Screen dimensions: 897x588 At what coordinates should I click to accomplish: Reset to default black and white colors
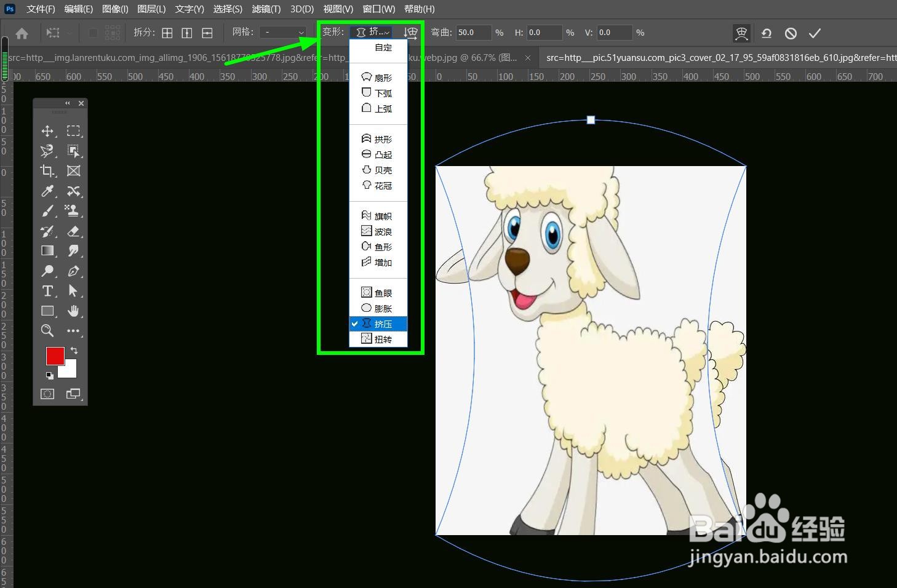click(x=49, y=375)
